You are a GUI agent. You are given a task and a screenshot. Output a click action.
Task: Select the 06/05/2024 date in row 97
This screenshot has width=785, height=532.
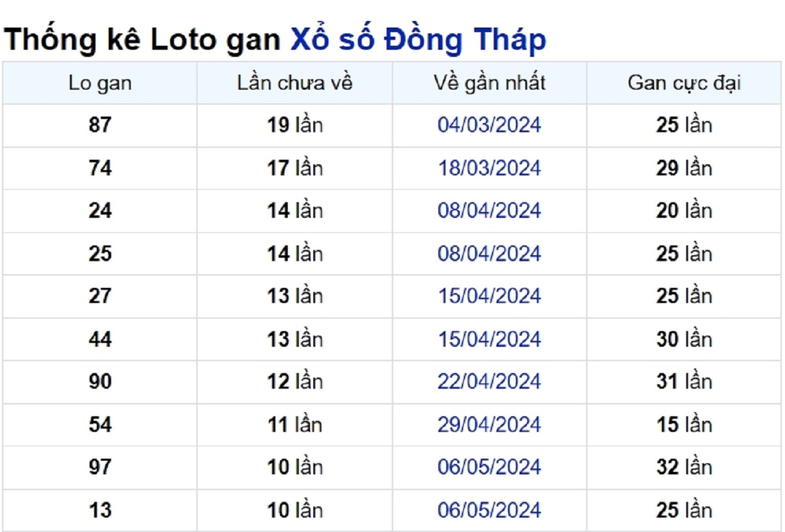pyautogui.click(x=489, y=467)
